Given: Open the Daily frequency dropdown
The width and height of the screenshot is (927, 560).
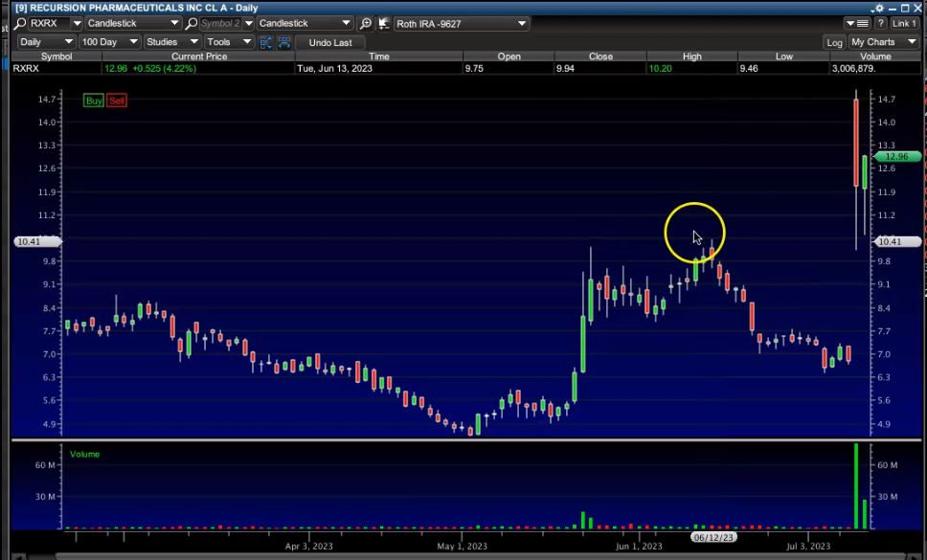Looking at the screenshot, I should 46,42.
